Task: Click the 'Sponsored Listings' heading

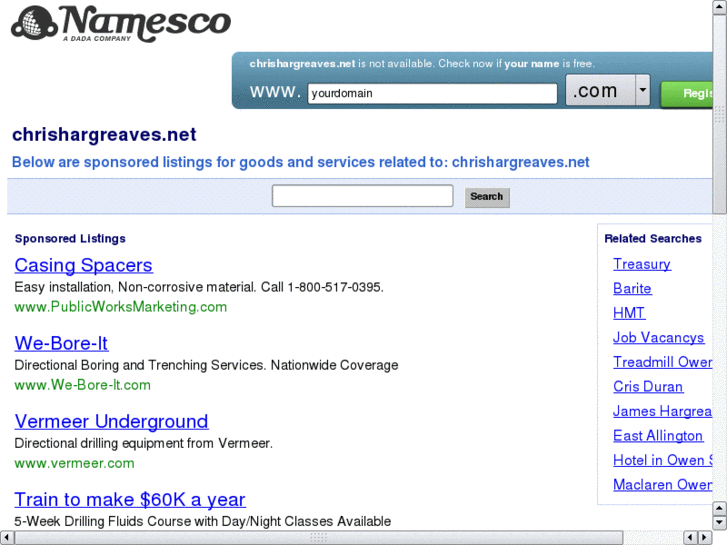Action: pos(70,239)
